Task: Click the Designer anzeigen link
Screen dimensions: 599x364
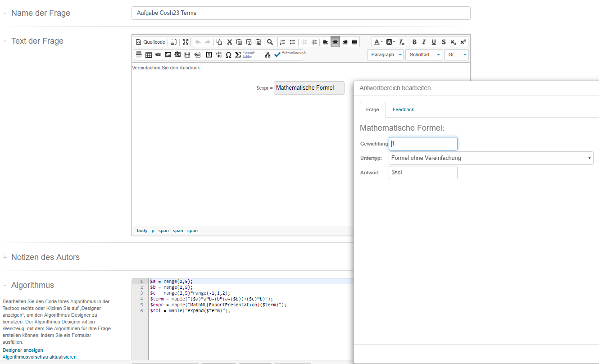Action: [23, 350]
